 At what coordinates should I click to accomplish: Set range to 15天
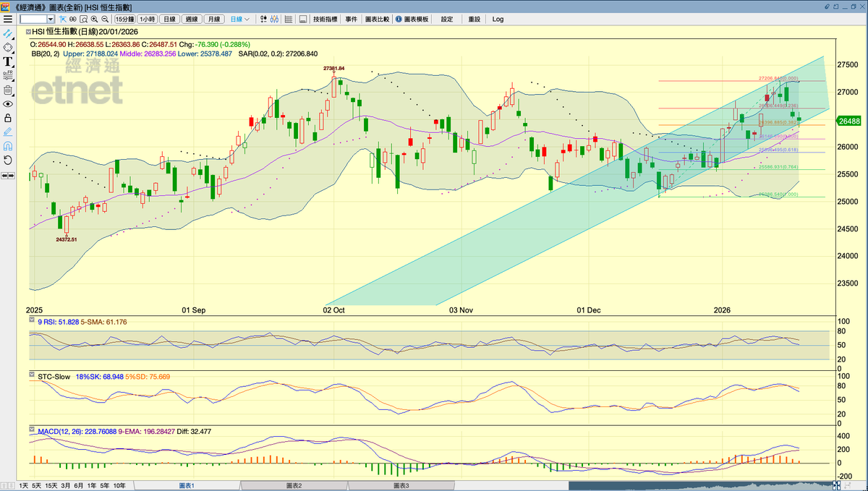coord(52,485)
